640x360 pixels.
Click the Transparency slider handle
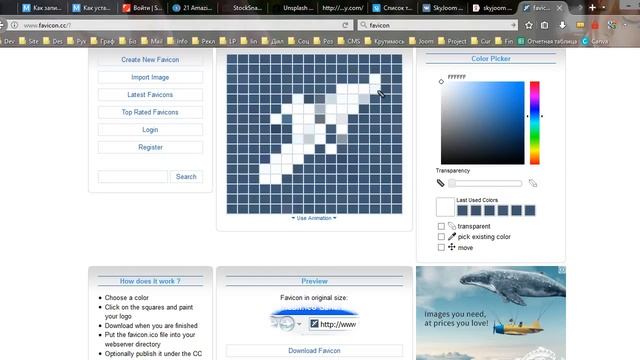[452, 183]
